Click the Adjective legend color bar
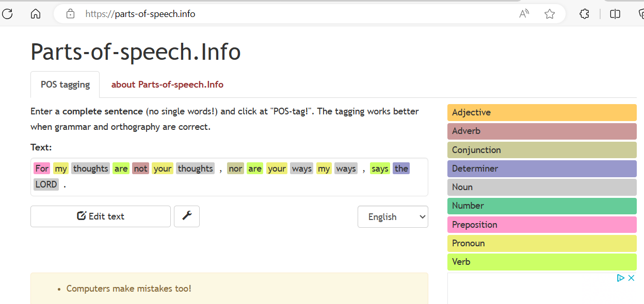This screenshot has height=304, width=644. pyautogui.click(x=542, y=112)
